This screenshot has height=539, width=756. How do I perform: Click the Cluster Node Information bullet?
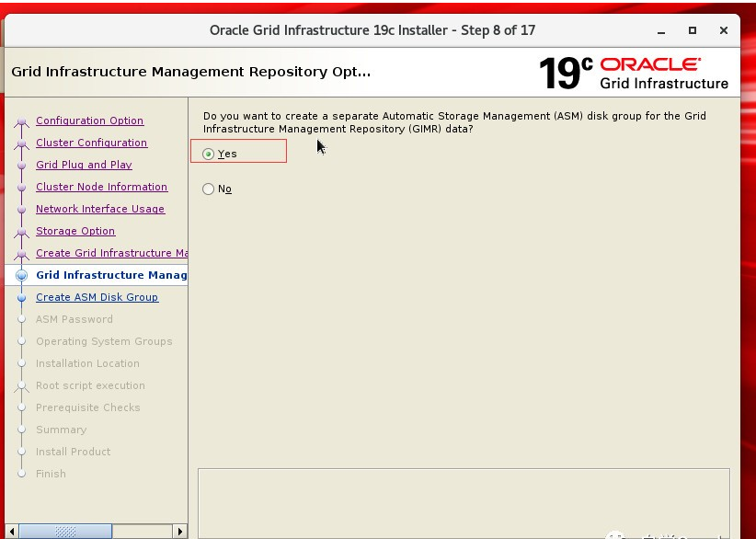coord(21,188)
